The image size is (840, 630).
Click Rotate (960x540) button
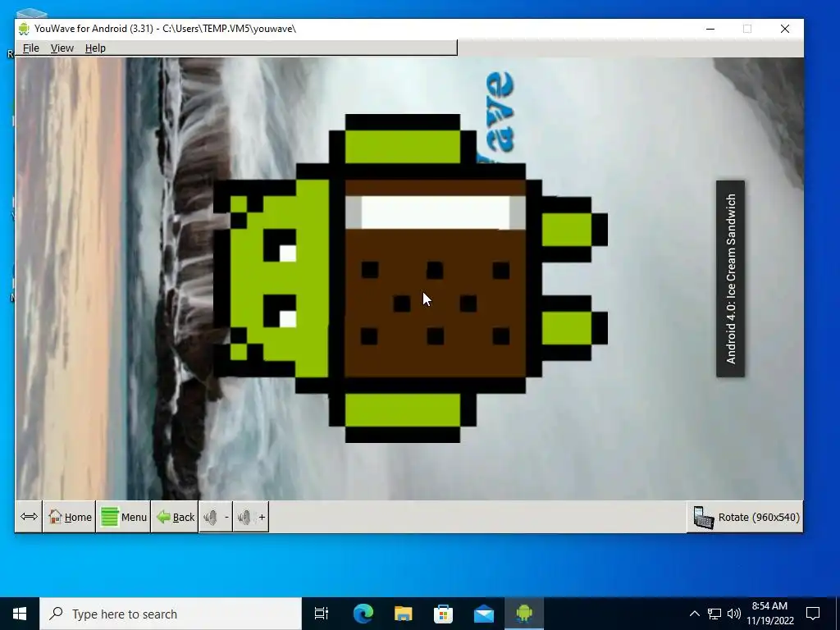(x=745, y=517)
